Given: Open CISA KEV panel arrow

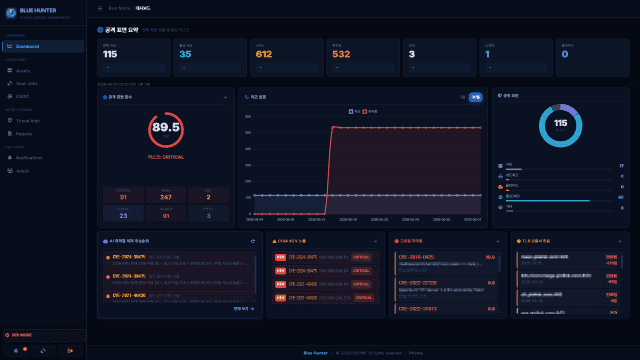Looking at the screenshot, I should (x=376, y=241).
